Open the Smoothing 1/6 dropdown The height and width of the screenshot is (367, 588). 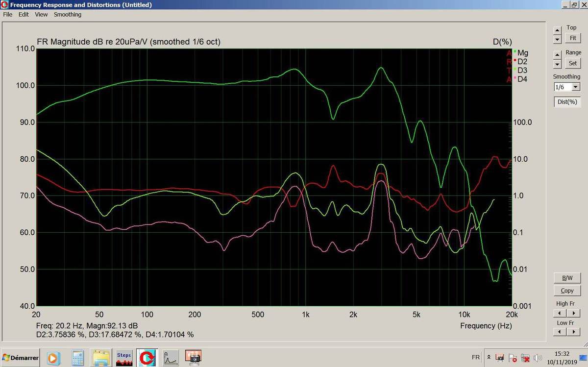(x=576, y=87)
